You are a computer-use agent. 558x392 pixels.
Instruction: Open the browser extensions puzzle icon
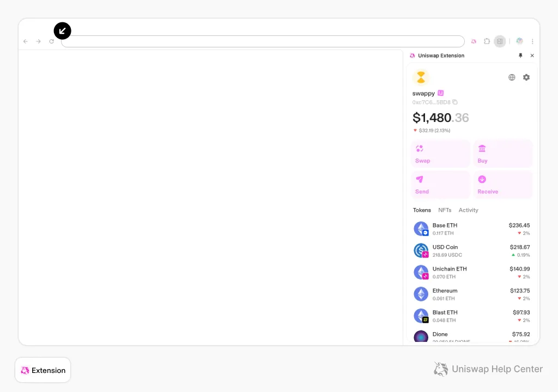point(487,41)
